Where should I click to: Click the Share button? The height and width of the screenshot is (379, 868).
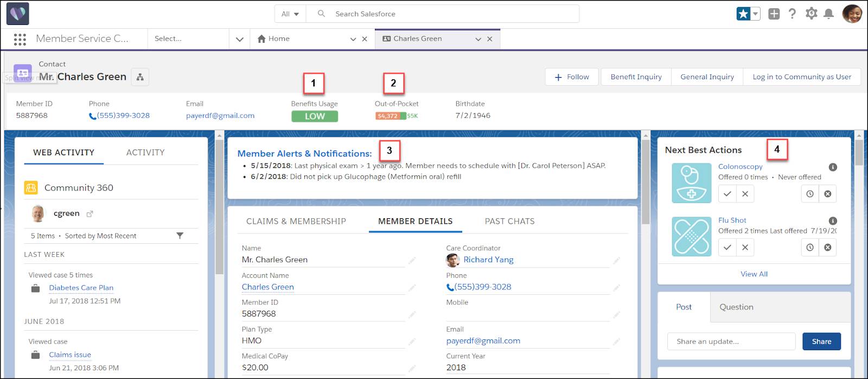pos(821,342)
